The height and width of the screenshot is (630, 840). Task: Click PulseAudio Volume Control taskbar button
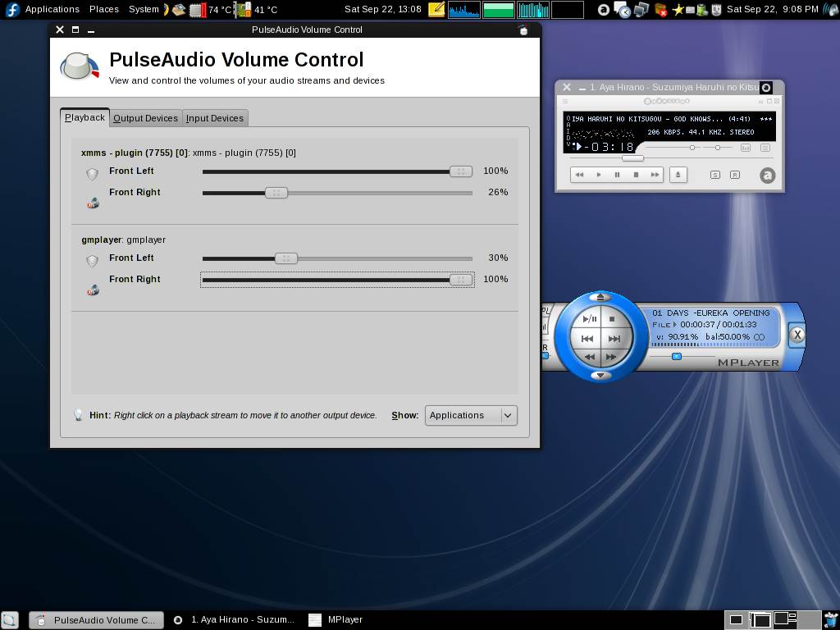click(x=97, y=620)
